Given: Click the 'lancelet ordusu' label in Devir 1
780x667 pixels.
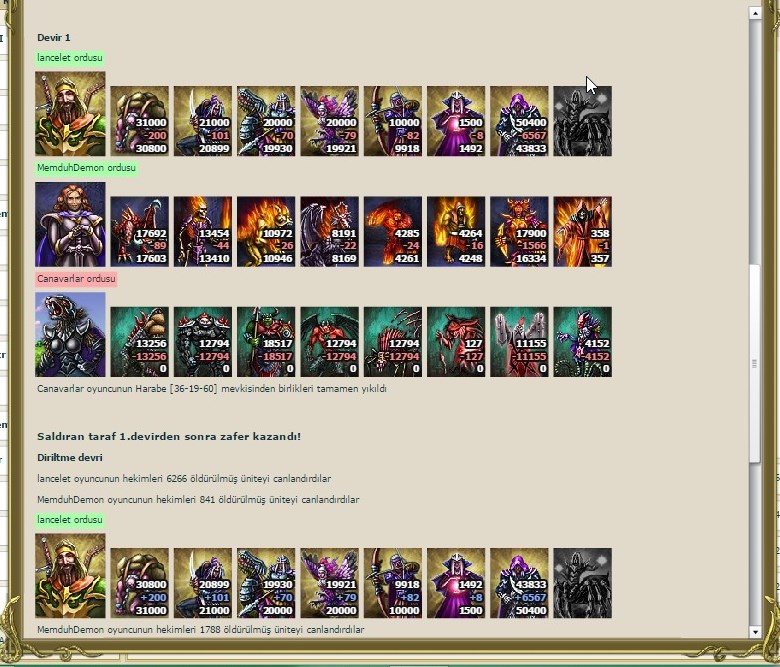Looking at the screenshot, I should pos(70,58).
